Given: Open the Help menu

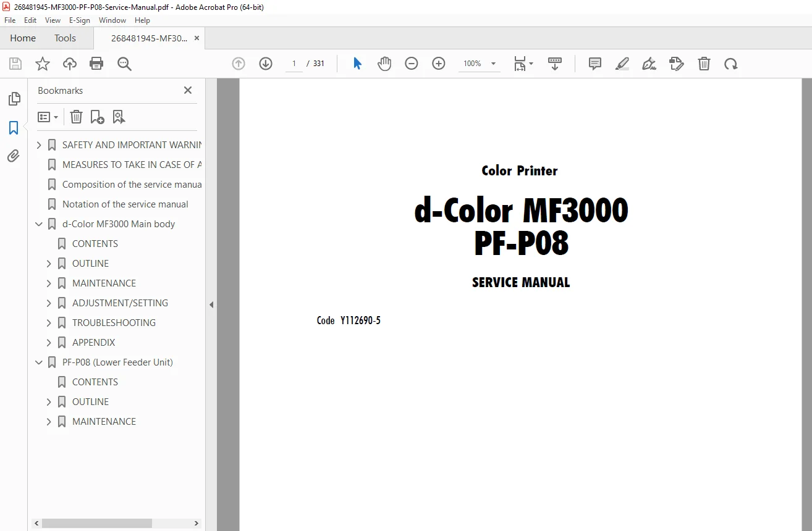Looking at the screenshot, I should tap(143, 20).
